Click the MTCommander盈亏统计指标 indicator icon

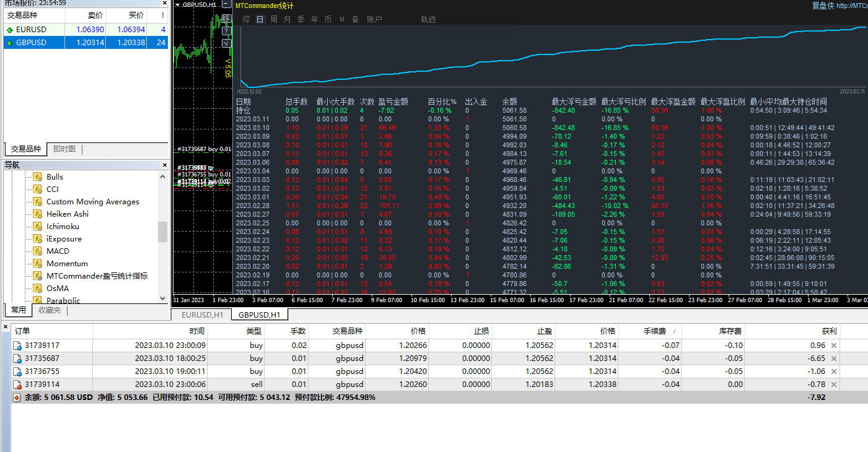pos(37,276)
